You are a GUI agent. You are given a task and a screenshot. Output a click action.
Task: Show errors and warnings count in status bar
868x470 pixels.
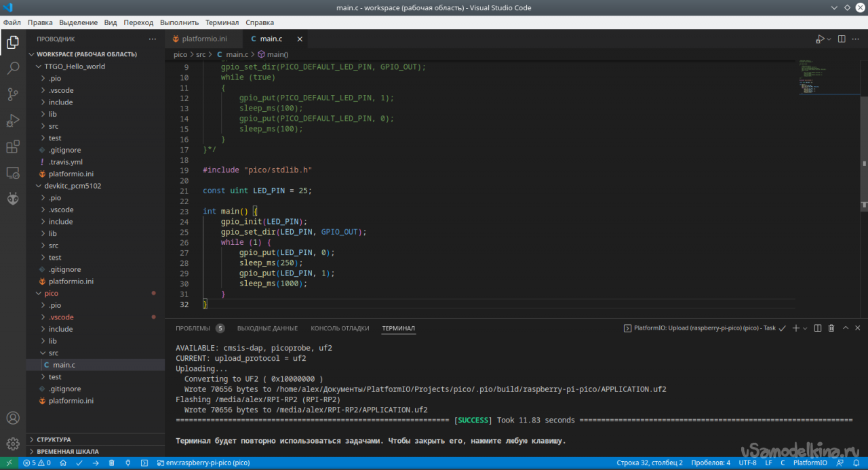click(37, 463)
